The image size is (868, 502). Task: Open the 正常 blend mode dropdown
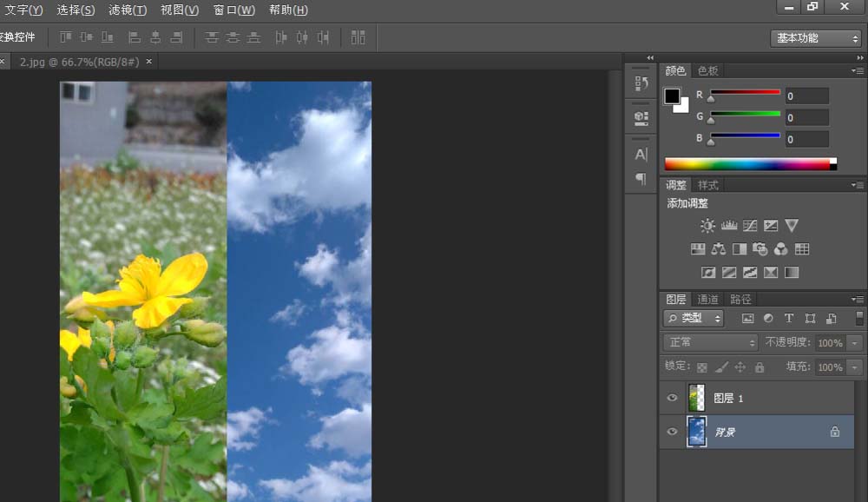pyautogui.click(x=709, y=342)
